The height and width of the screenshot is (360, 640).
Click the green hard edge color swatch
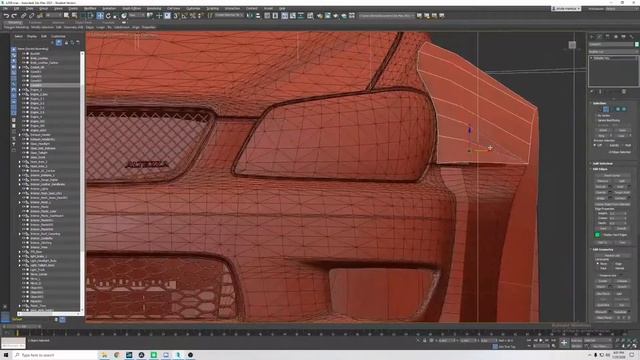(598, 235)
